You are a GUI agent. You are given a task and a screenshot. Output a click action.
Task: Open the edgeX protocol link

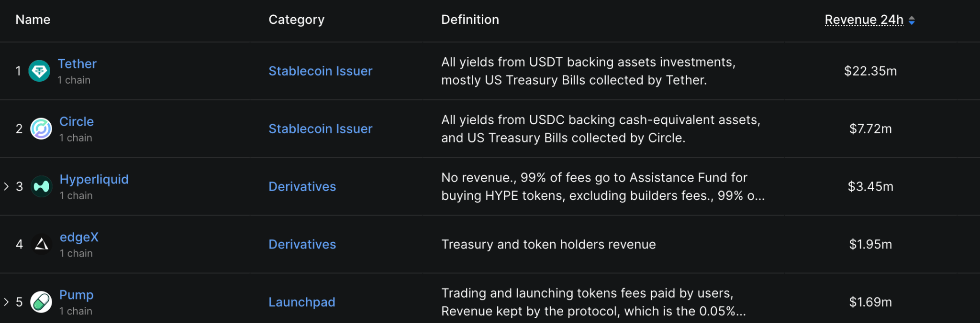tap(79, 237)
